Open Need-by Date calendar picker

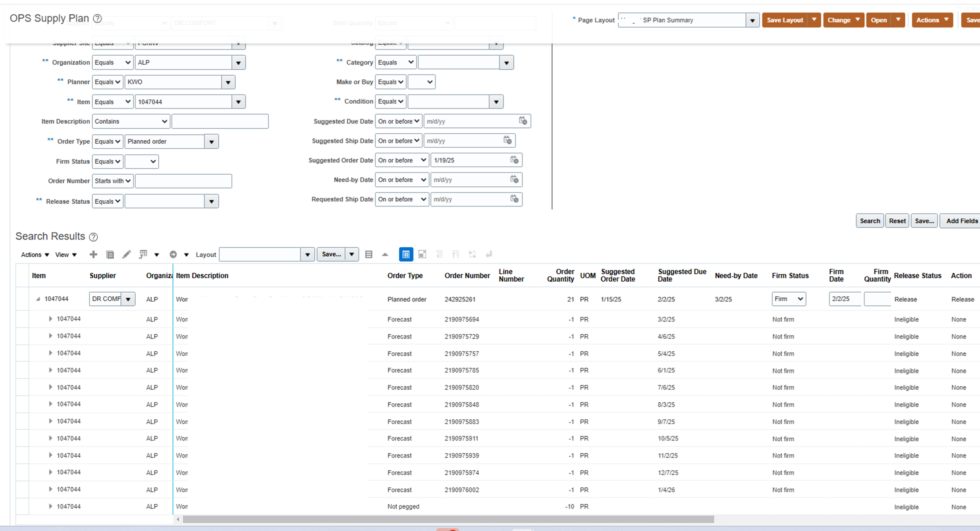point(515,179)
